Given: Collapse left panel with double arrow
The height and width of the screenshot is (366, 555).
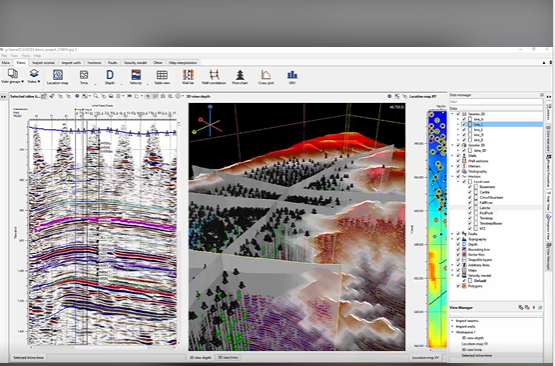Looking at the screenshot, I should tap(4, 96).
